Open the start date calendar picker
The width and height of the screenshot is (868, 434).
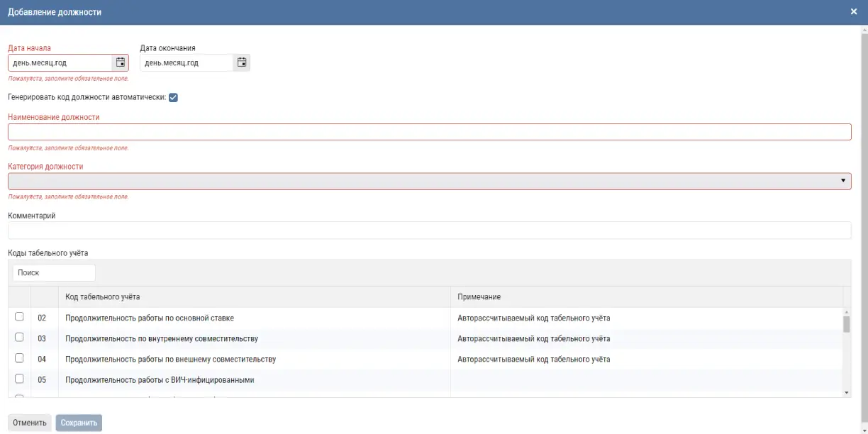121,62
